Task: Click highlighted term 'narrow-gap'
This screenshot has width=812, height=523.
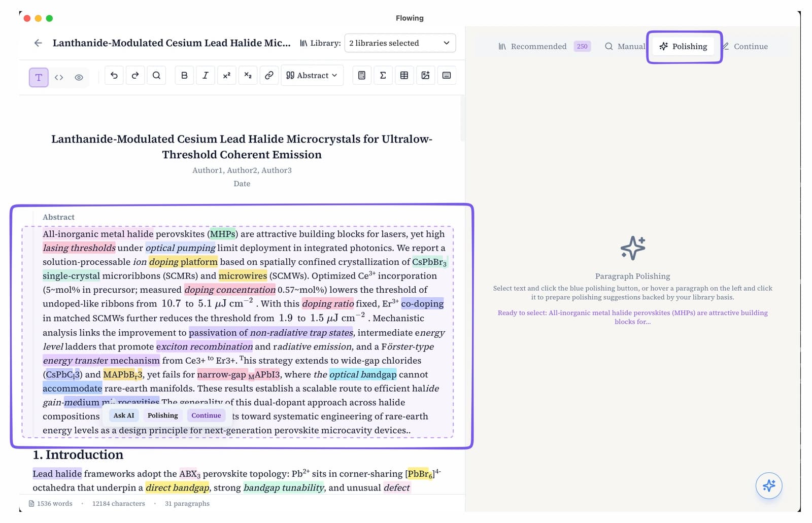Action: [222, 374]
